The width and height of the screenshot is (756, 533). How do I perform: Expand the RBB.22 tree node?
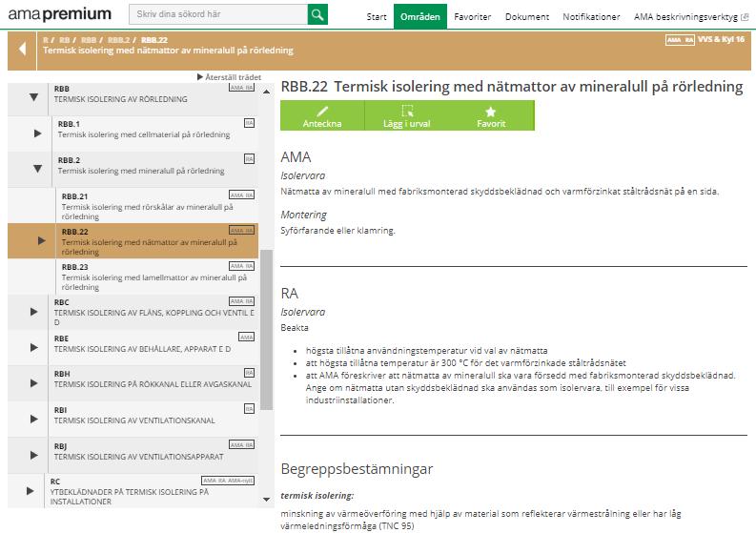41,240
